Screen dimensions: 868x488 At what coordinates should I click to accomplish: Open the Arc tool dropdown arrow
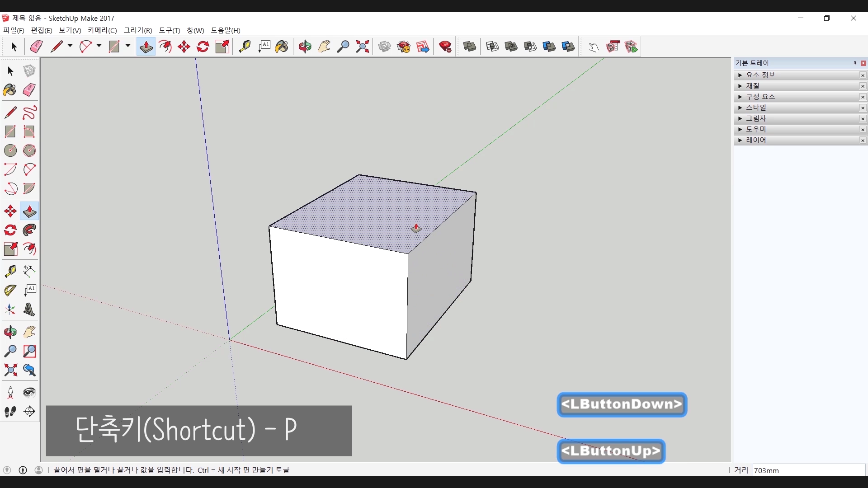[99, 46]
